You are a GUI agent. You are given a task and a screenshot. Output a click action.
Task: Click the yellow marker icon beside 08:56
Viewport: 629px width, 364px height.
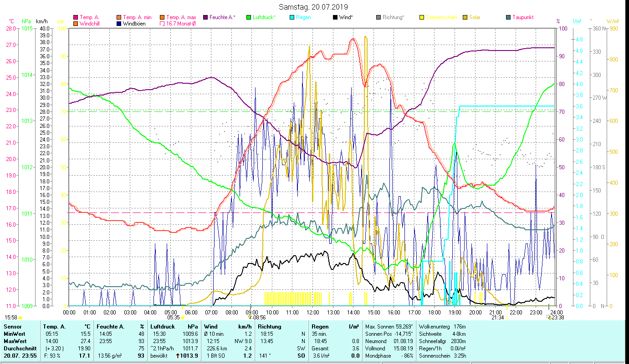[250, 317]
